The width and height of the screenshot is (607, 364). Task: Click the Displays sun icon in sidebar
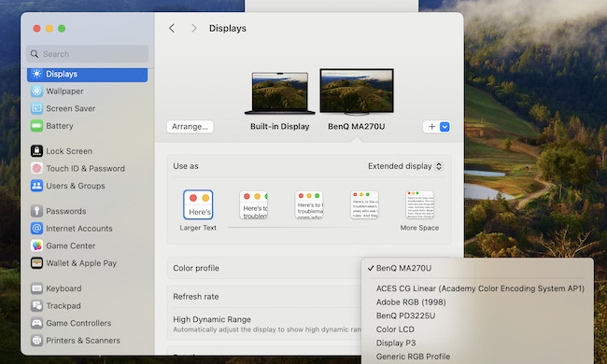[x=36, y=74]
